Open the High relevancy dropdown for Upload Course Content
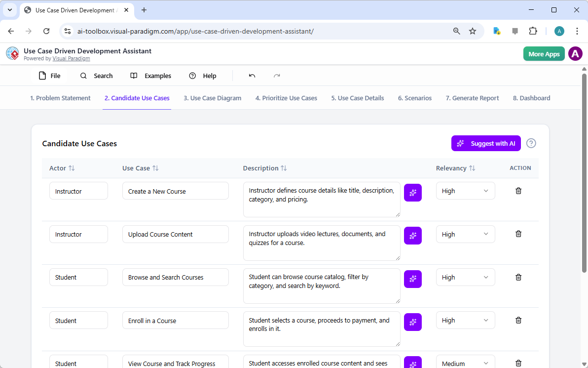Screen dimensions: 588x368 (x=465, y=234)
